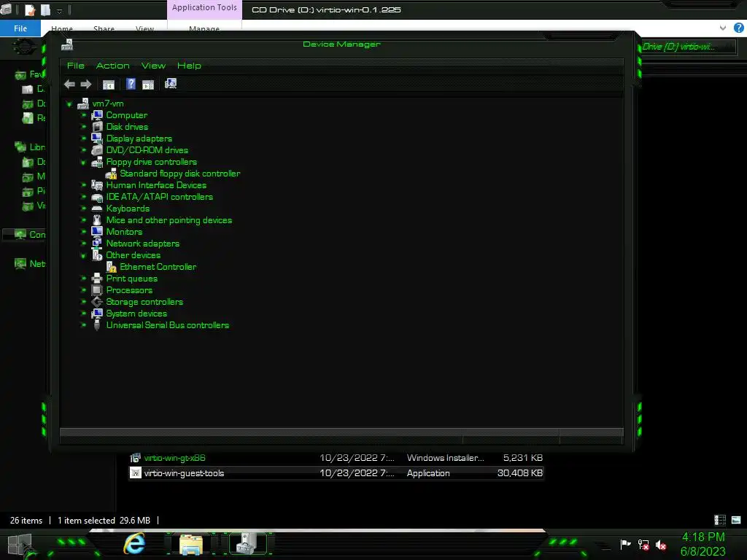Click the Universal Serial Bus controllers icon

point(97,325)
